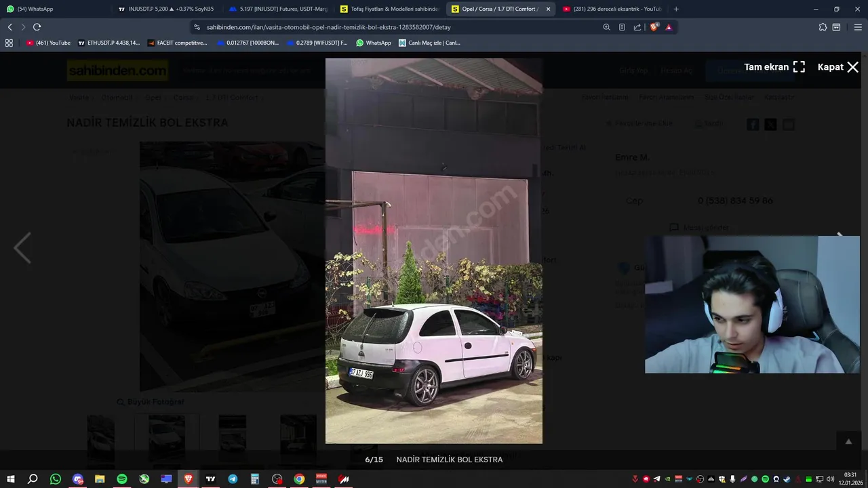
Task: Open WhatsApp from the taskbar
Action: coord(55,479)
